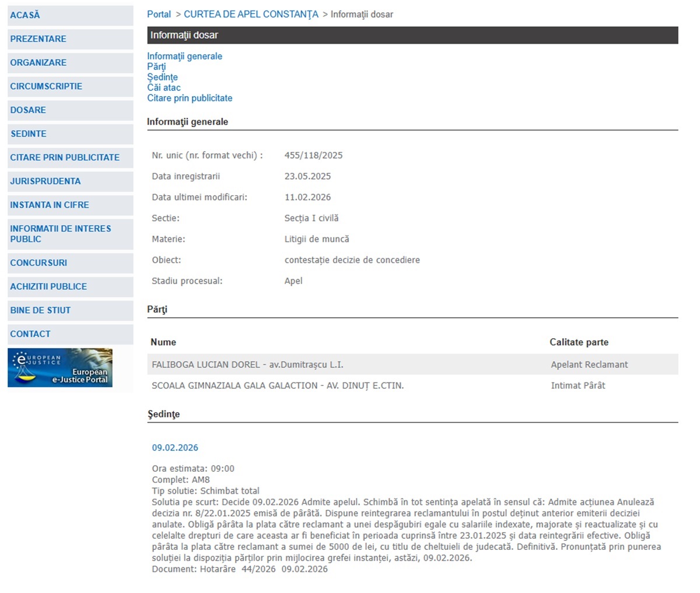Viewport: 700px width, 593px height.
Task: Select CONCURSURI in the sidebar
Action: (70, 263)
